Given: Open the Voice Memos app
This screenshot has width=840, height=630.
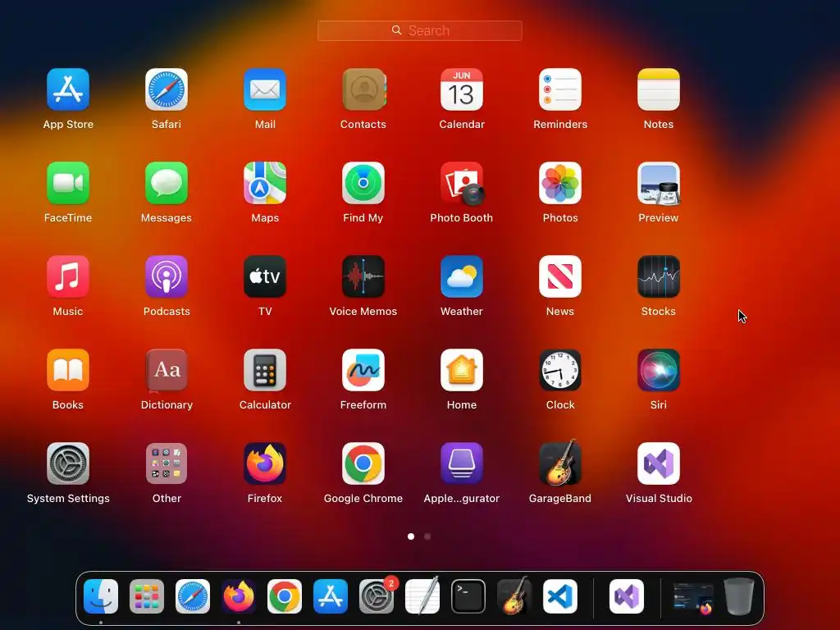Looking at the screenshot, I should (363, 276).
